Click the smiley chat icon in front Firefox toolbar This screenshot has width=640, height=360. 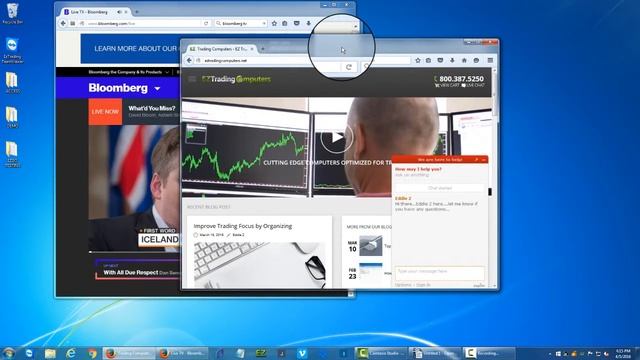click(476, 60)
